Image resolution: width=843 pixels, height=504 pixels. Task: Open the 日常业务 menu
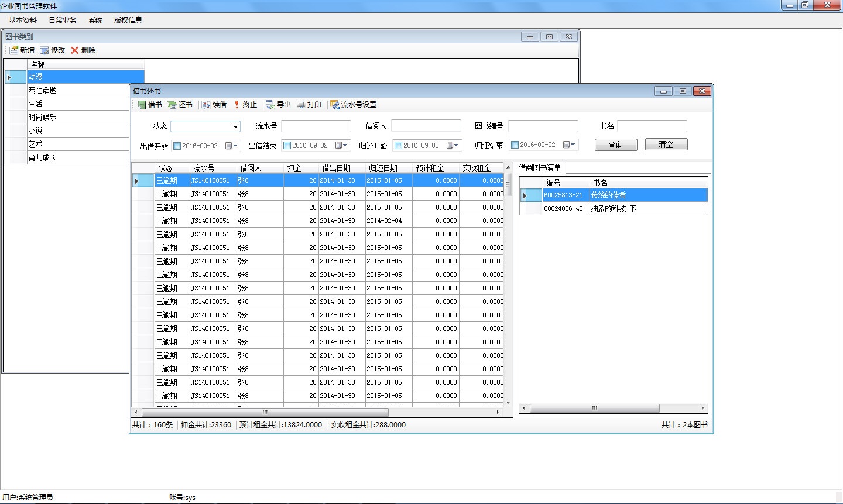click(63, 20)
